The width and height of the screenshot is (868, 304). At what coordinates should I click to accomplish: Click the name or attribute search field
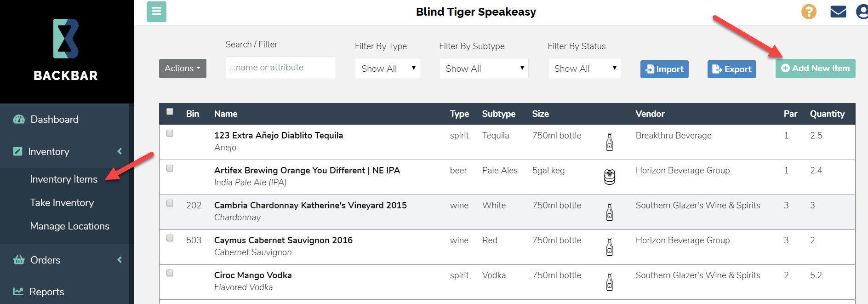point(280,68)
